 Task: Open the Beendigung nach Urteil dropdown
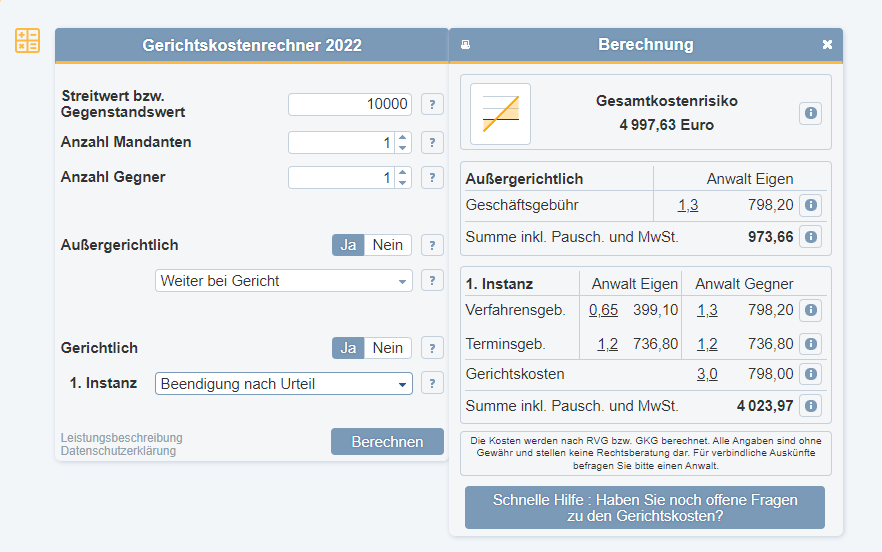point(284,384)
